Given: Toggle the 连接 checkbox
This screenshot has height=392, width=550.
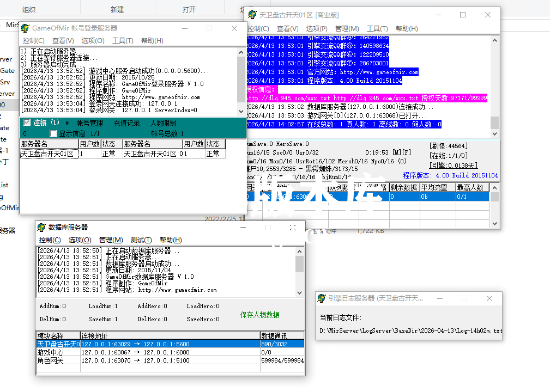Looking at the screenshot, I should (x=27, y=123).
